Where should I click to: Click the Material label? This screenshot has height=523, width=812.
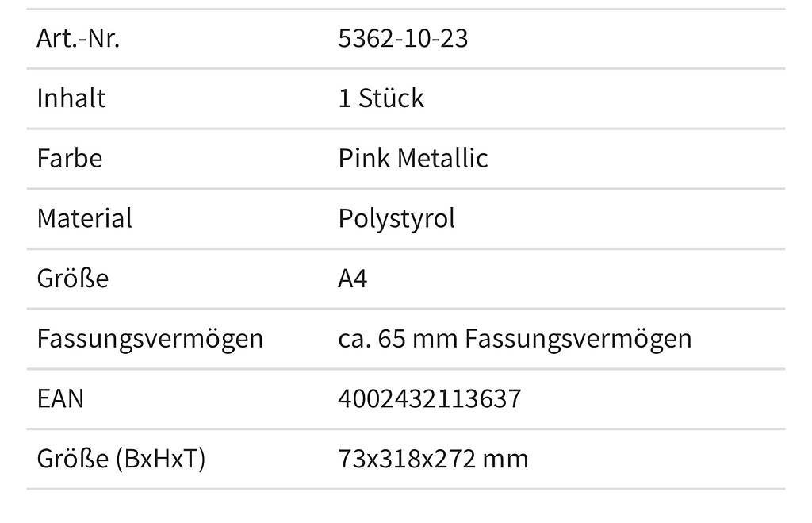click(84, 218)
